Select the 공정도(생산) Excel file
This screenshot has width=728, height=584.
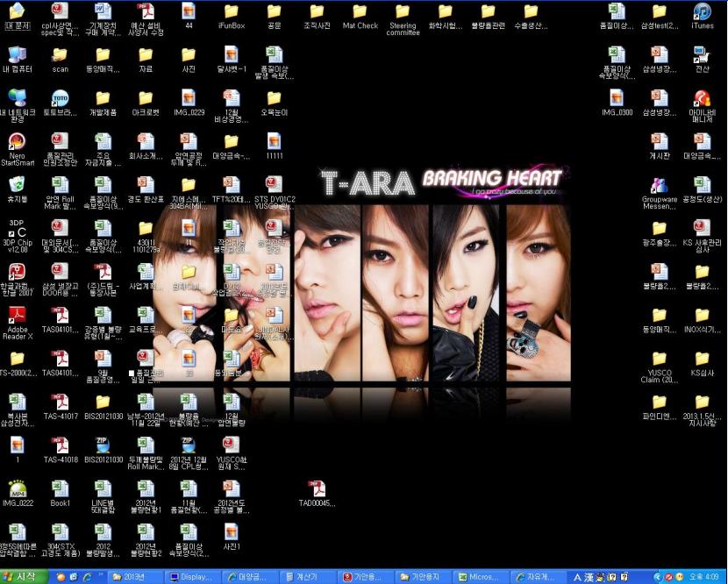click(x=702, y=189)
